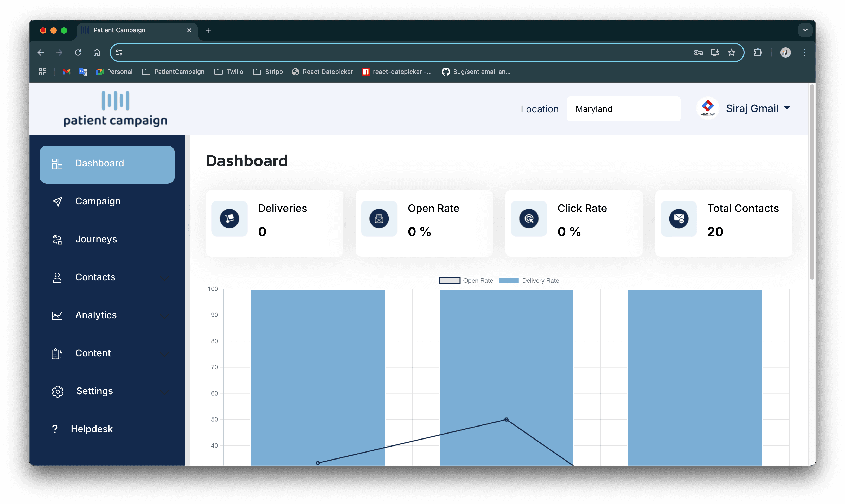Open the Personal bookmark
845x504 pixels.
coord(114,72)
